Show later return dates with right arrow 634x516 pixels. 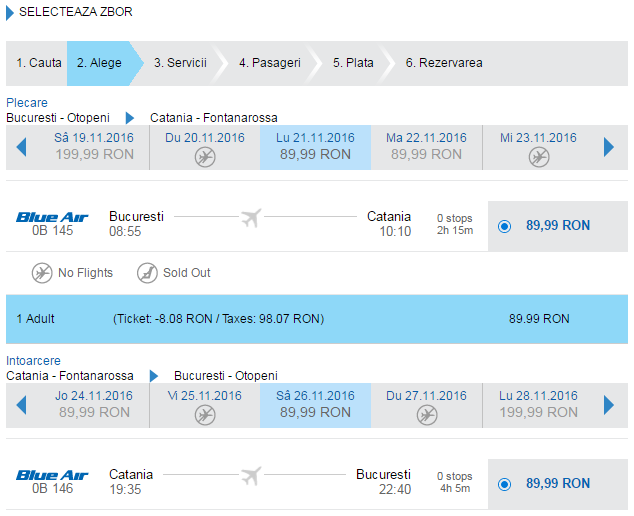click(x=609, y=405)
